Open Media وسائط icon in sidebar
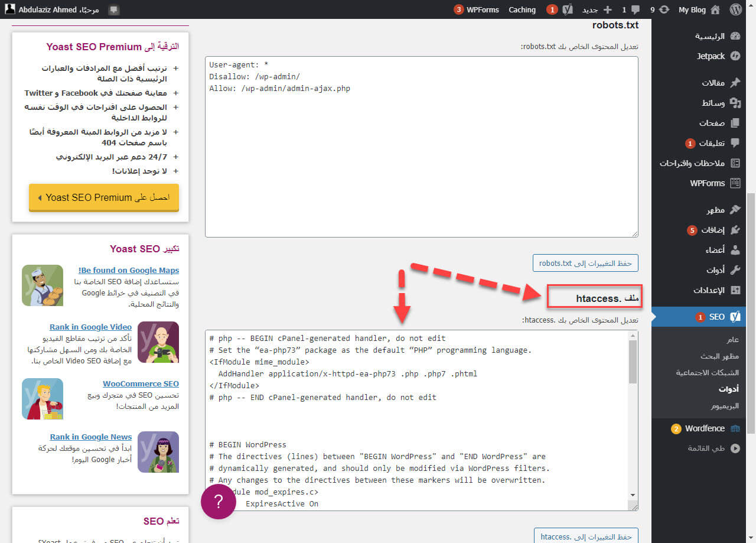The image size is (756, 543). point(735,103)
